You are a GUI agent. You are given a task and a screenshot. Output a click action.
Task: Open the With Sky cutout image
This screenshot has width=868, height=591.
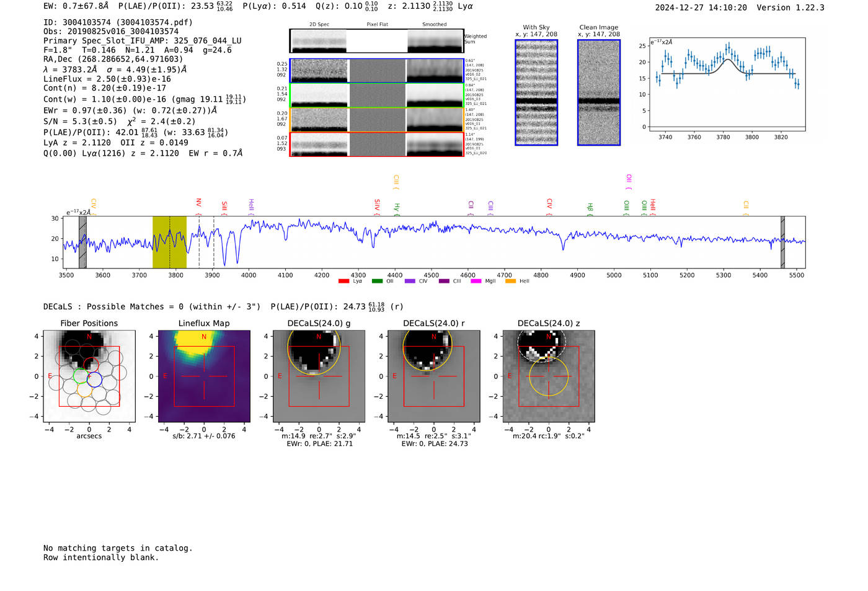coord(536,92)
